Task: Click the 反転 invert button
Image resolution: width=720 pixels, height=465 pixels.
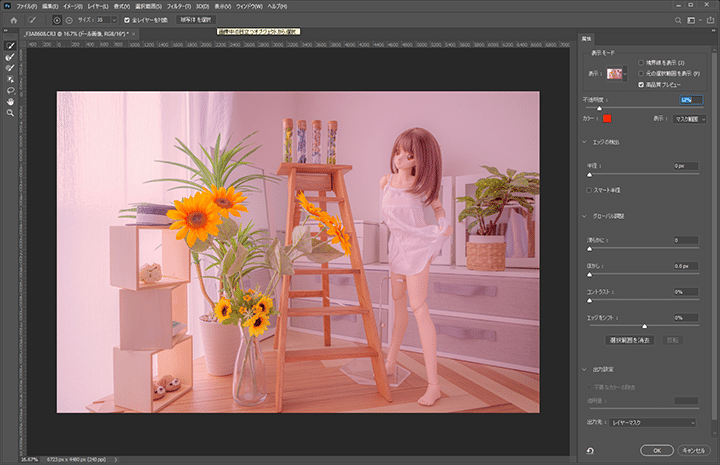Action: (x=672, y=340)
